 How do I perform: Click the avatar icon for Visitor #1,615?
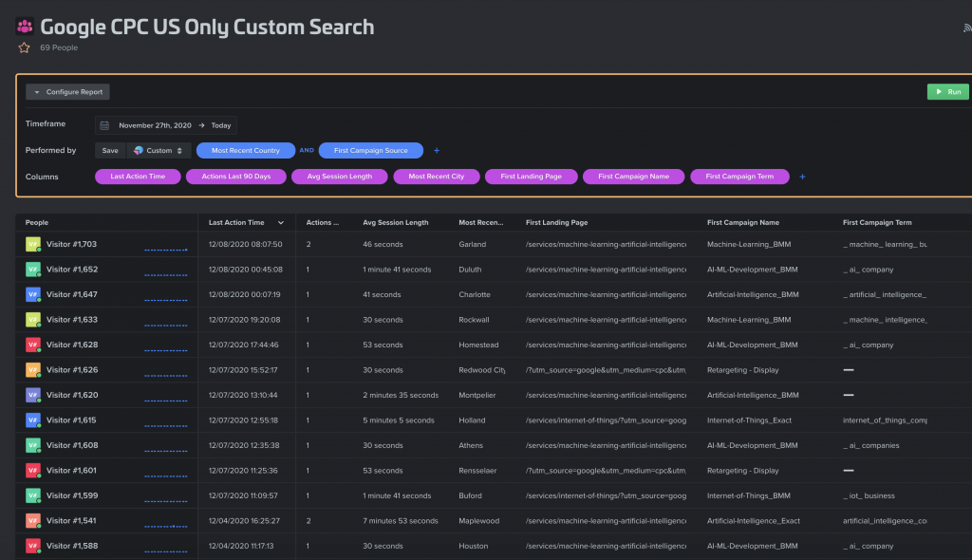pos(33,420)
